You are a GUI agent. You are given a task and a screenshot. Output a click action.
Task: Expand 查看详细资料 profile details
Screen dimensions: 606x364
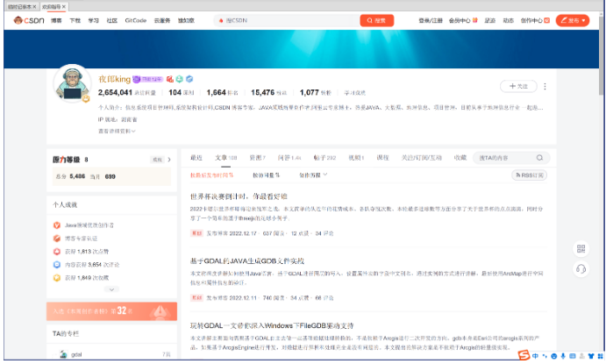117,131
